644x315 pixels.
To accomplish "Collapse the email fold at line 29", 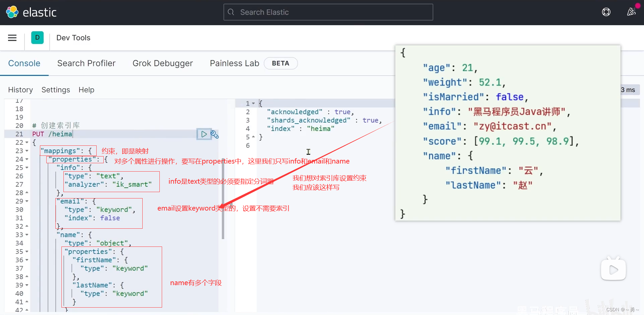I will 27,201.
